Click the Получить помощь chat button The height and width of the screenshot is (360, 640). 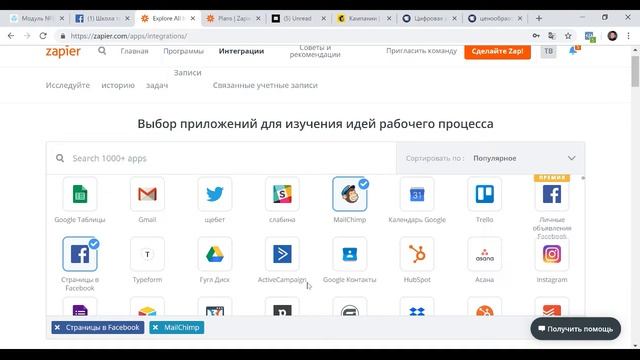tap(576, 329)
